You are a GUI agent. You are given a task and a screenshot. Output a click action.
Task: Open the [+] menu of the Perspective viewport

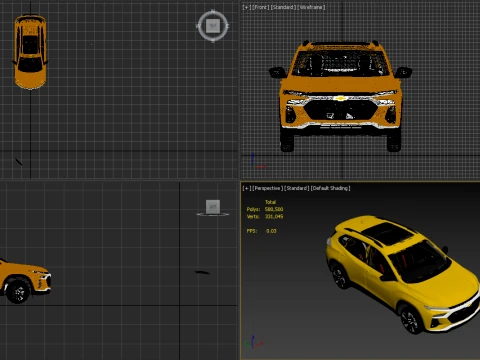point(247,188)
